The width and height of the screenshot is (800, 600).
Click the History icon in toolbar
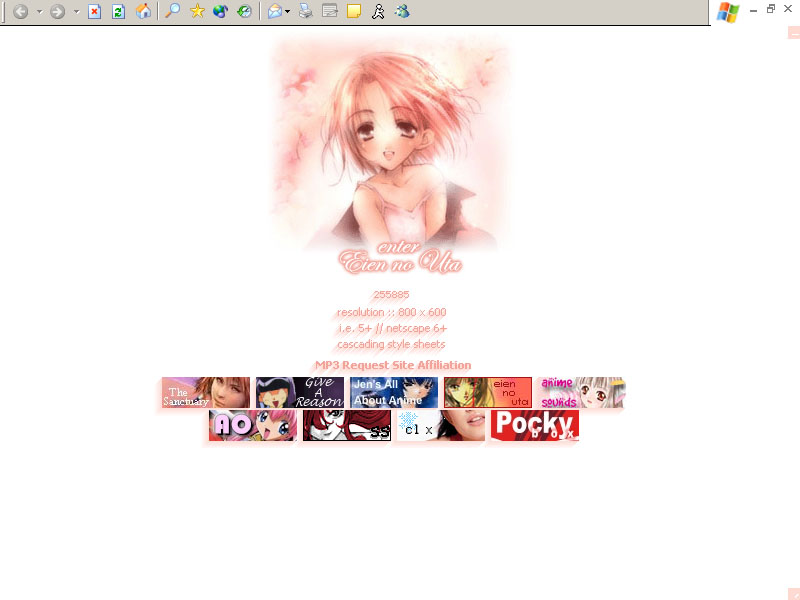click(244, 12)
